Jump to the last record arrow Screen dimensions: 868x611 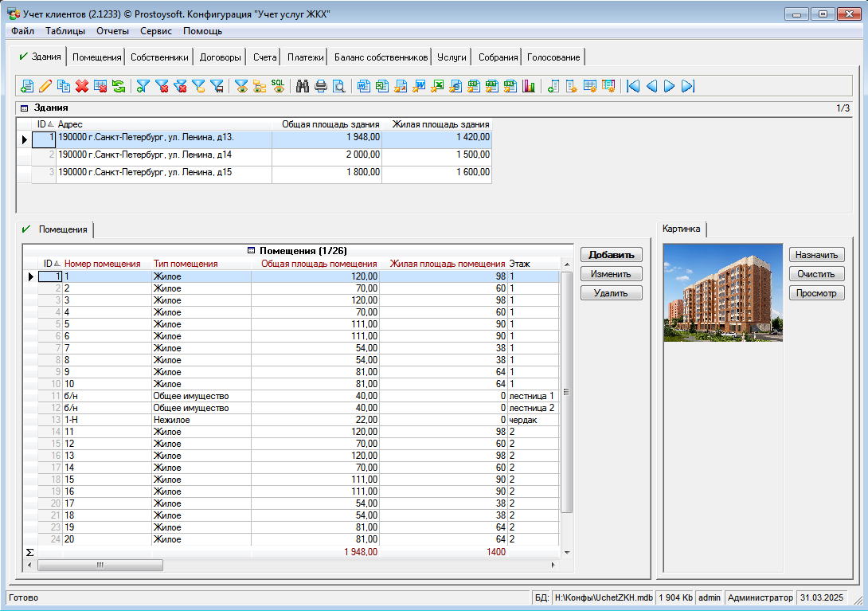(689, 86)
